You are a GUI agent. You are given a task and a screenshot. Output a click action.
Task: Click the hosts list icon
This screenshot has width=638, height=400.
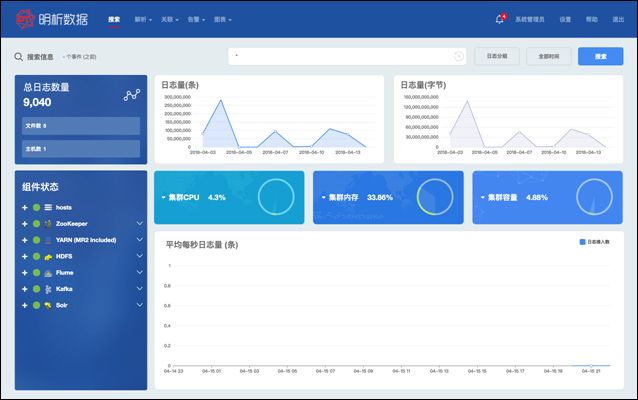click(48, 208)
